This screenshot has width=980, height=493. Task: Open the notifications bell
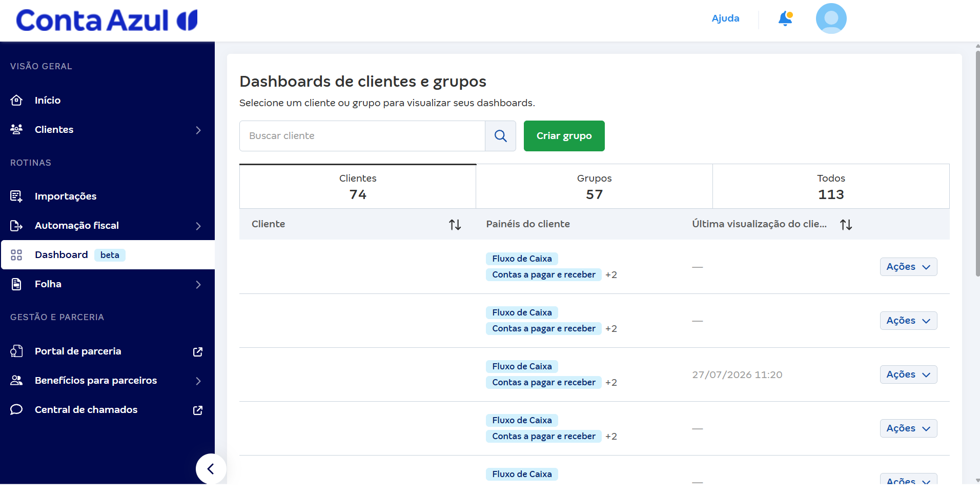pos(785,18)
